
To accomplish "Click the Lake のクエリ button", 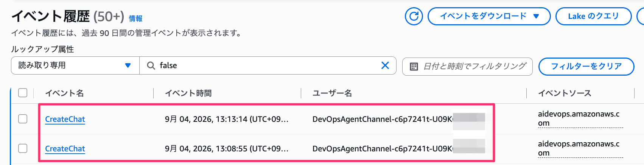I will pyautogui.click(x=593, y=16).
